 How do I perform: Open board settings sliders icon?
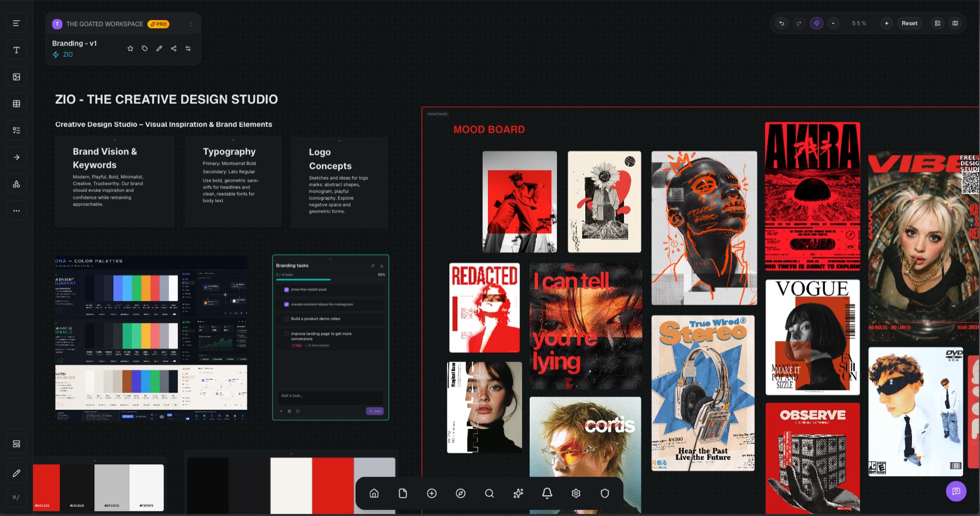point(188,48)
